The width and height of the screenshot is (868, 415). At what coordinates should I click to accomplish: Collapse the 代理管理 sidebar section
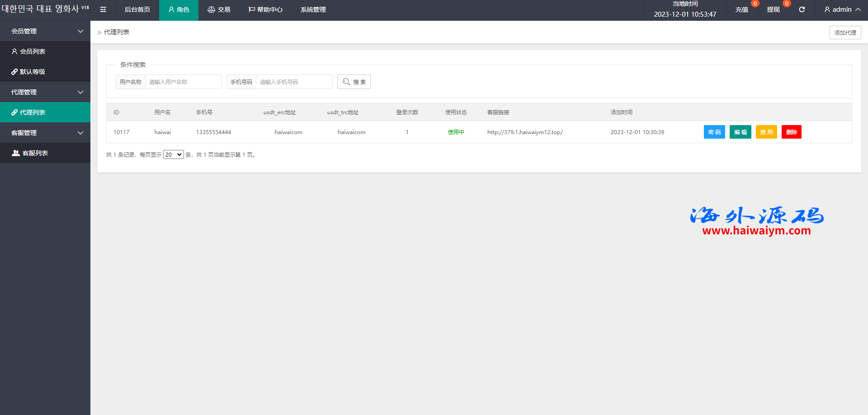tap(45, 92)
